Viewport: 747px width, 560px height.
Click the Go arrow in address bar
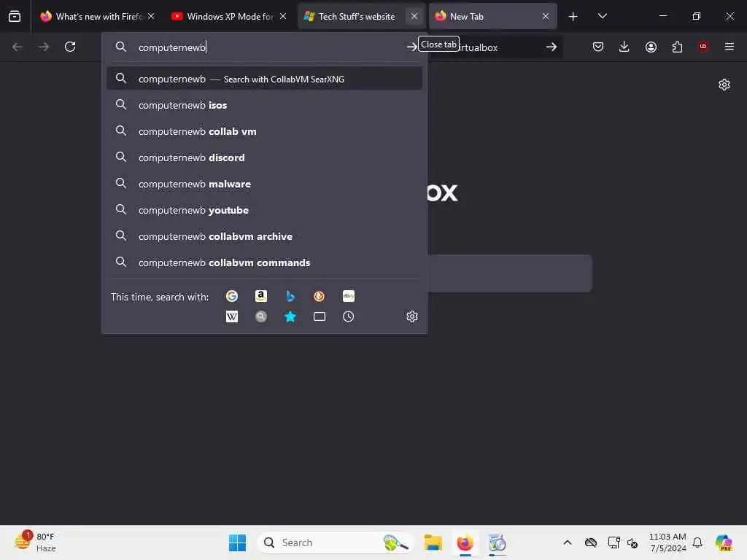pos(411,47)
